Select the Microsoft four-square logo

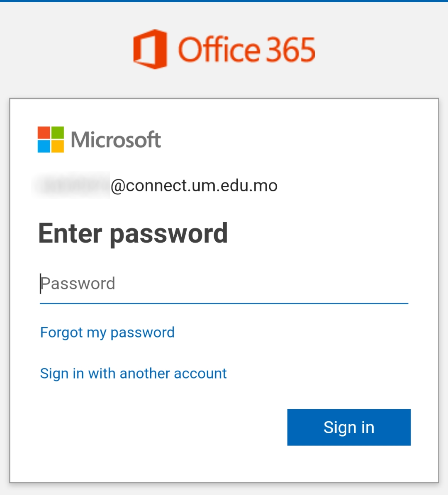coord(50,140)
